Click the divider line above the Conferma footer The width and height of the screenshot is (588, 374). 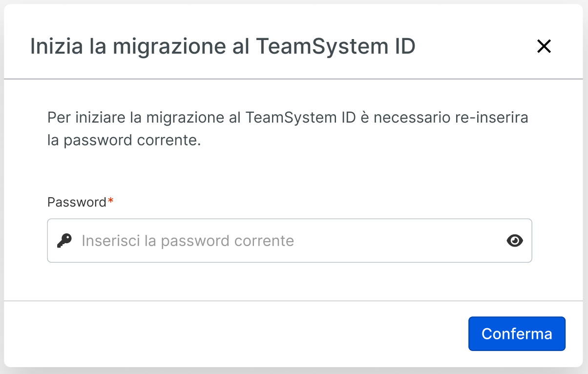click(293, 301)
